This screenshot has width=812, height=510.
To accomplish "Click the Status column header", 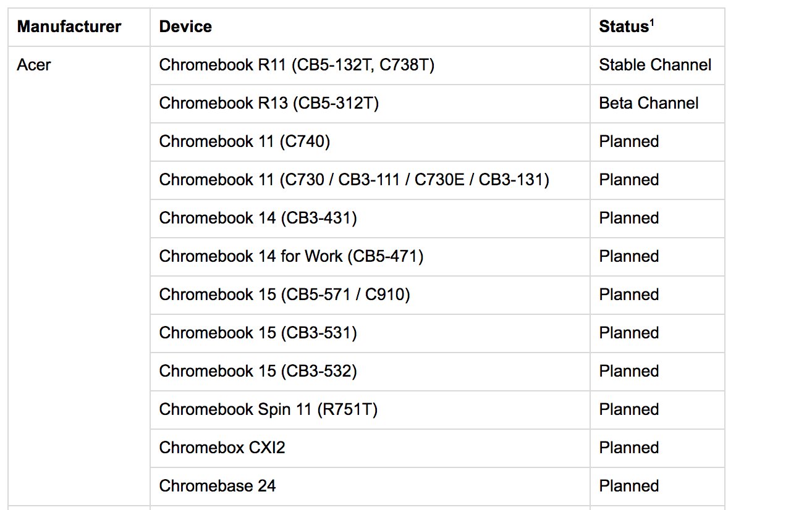I will coord(624,27).
